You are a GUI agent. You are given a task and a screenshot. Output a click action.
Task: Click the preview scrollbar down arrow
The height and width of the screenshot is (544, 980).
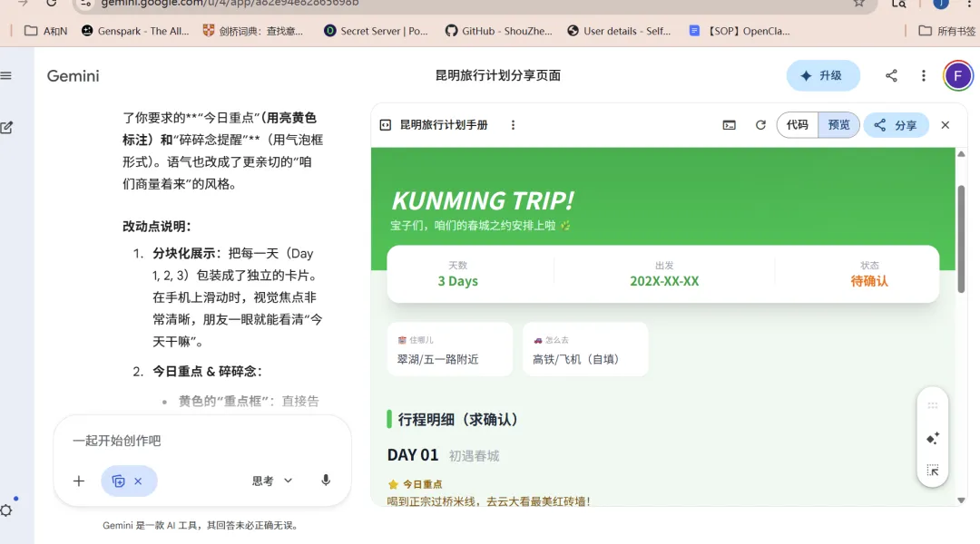(961, 500)
